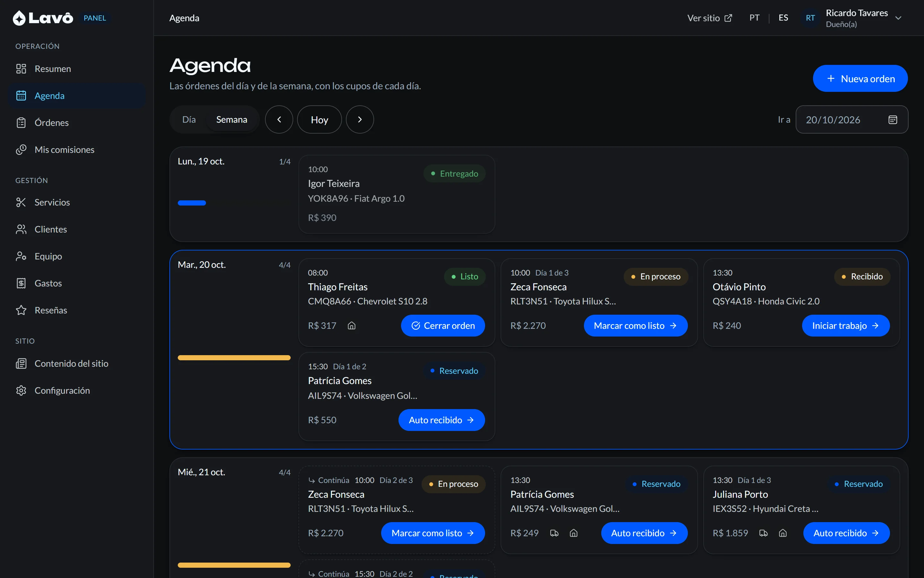The width and height of the screenshot is (924, 578).
Task: Switch language to PT
Action: [x=755, y=18]
